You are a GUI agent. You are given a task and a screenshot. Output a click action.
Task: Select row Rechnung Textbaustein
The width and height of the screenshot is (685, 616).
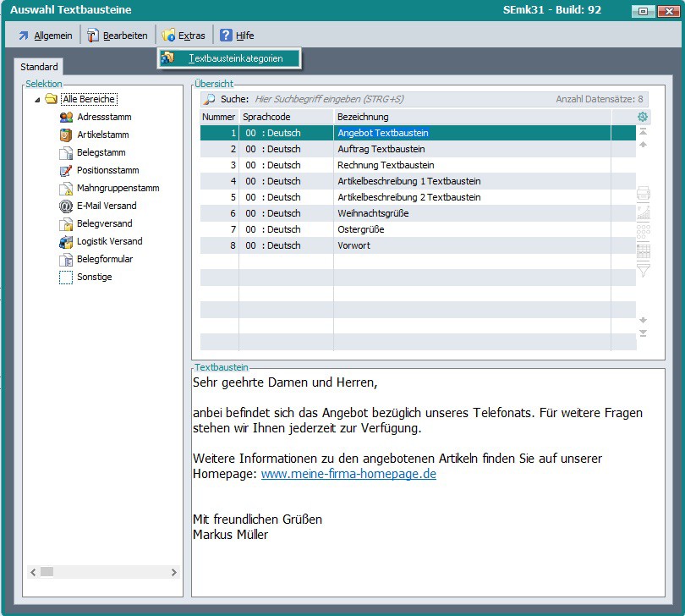[x=418, y=165]
